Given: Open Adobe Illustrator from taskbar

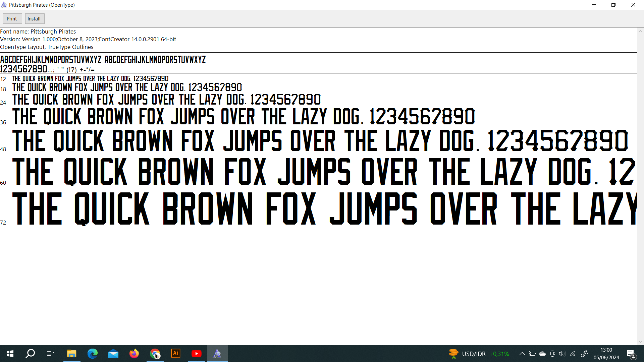Looking at the screenshot, I should pos(176,354).
